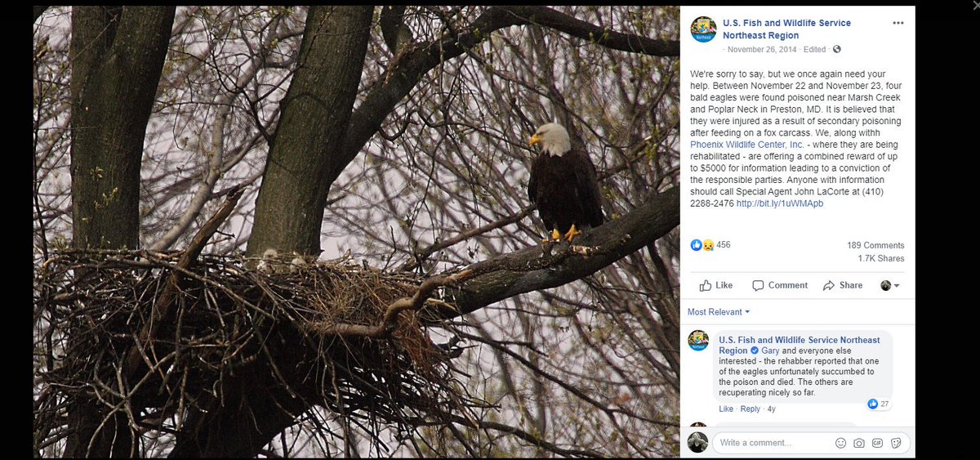Like the post with thumbs-up button
Viewport: 980px width, 460px height.
pos(716,285)
